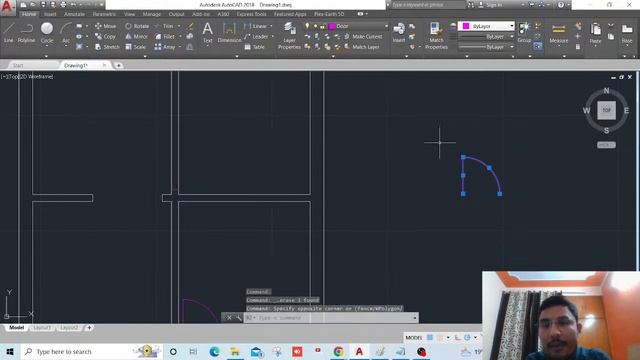640x360 pixels.
Task: Toggle layer on/off lightbulb icon
Action: tap(307, 26)
